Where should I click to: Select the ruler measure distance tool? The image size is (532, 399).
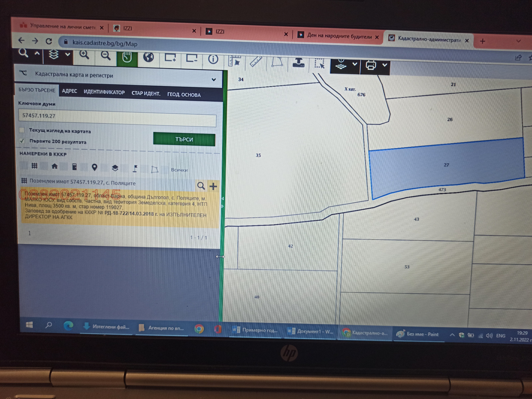[x=256, y=61]
